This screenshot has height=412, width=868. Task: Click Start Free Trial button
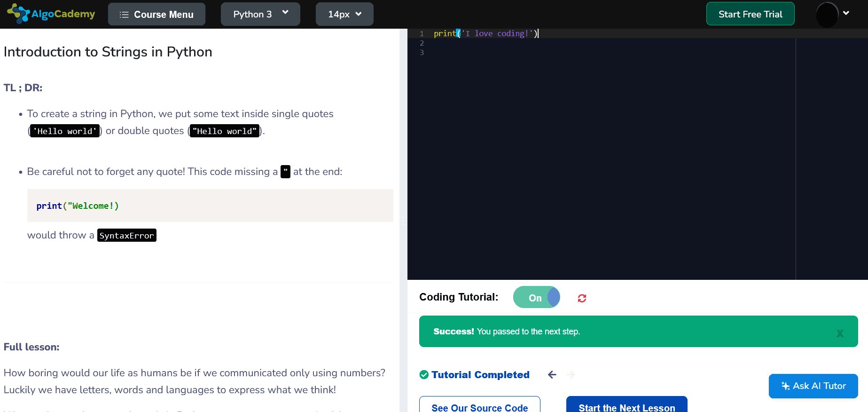pyautogui.click(x=750, y=14)
